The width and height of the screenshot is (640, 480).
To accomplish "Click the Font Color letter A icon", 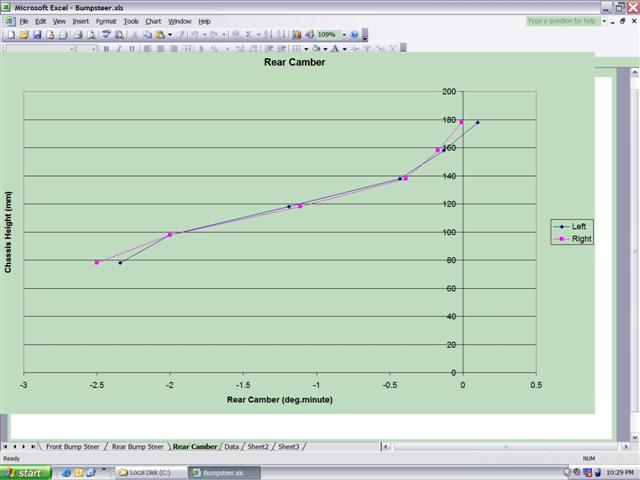I will (335, 49).
